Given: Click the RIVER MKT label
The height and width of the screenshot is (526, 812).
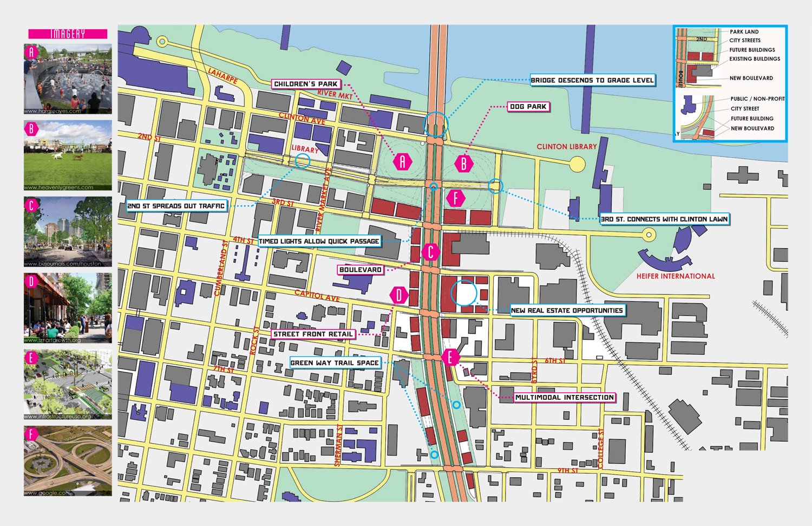Looking at the screenshot, I should [335, 94].
